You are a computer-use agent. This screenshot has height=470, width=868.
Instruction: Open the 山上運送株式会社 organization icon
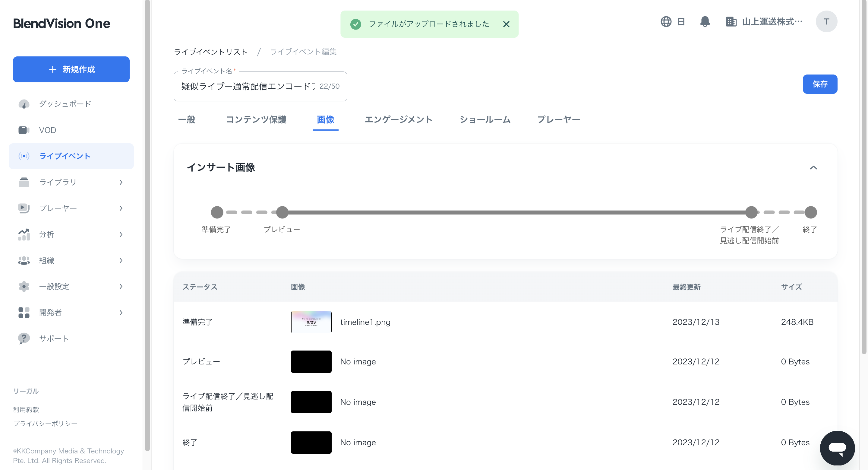pyautogui.click(x=731, y=22)
